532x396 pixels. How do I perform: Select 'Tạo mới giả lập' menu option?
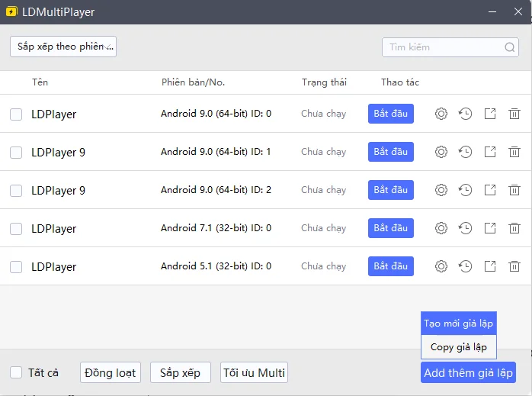tap(459, 324)
